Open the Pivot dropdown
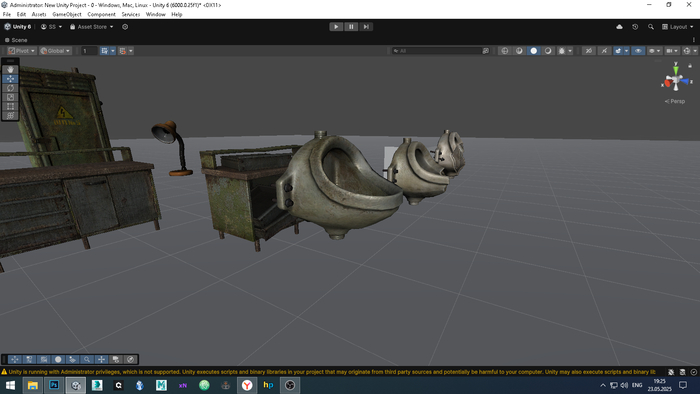700x394 pixels. pos(22,51)
